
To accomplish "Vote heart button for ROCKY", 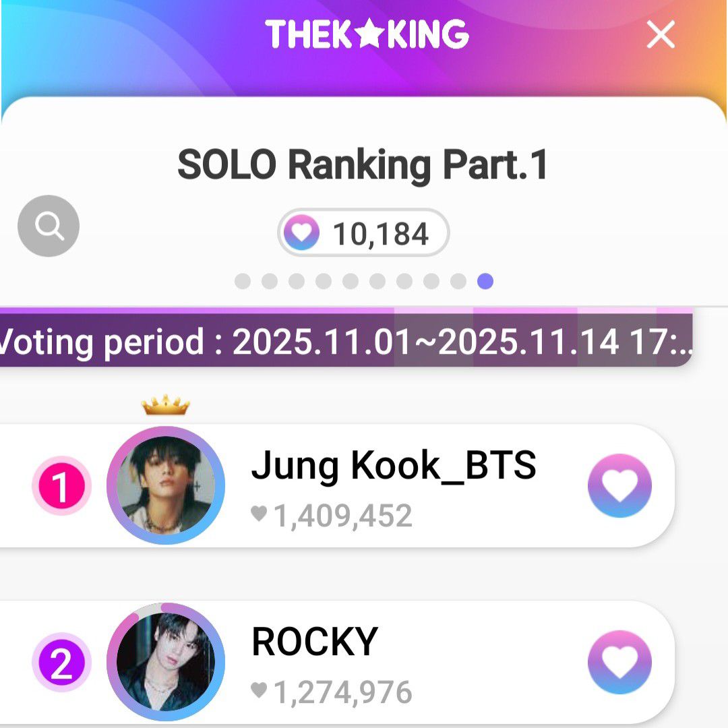I will coord(619,662).
